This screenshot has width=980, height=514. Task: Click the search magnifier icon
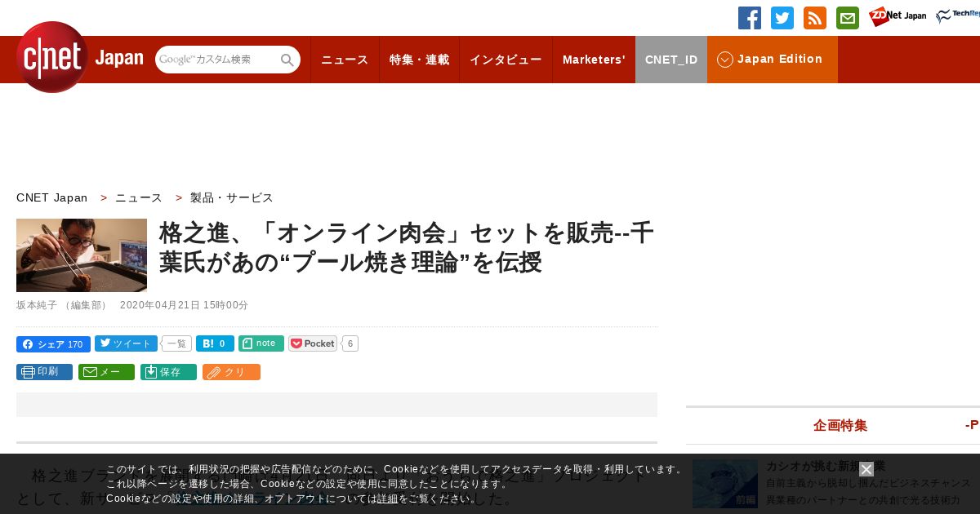(x=287, y=60)
